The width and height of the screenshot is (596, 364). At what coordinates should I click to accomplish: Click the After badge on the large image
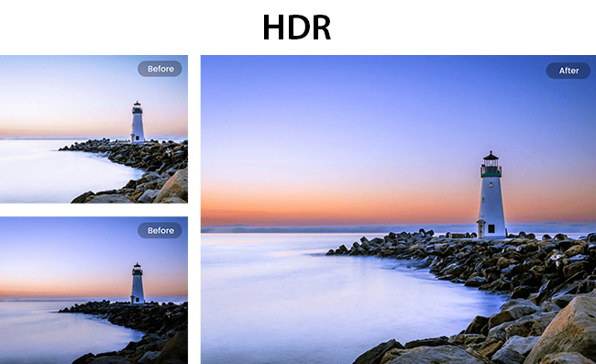[568, 71]
